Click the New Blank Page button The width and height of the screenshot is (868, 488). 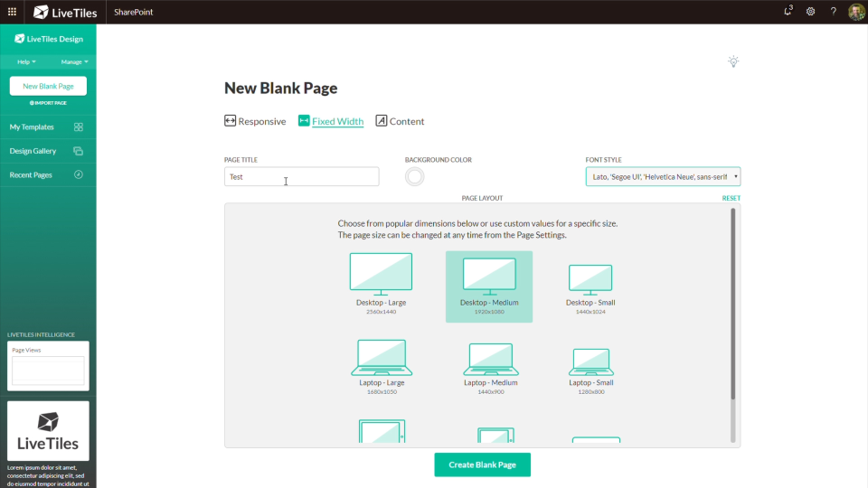click(48, 87)
